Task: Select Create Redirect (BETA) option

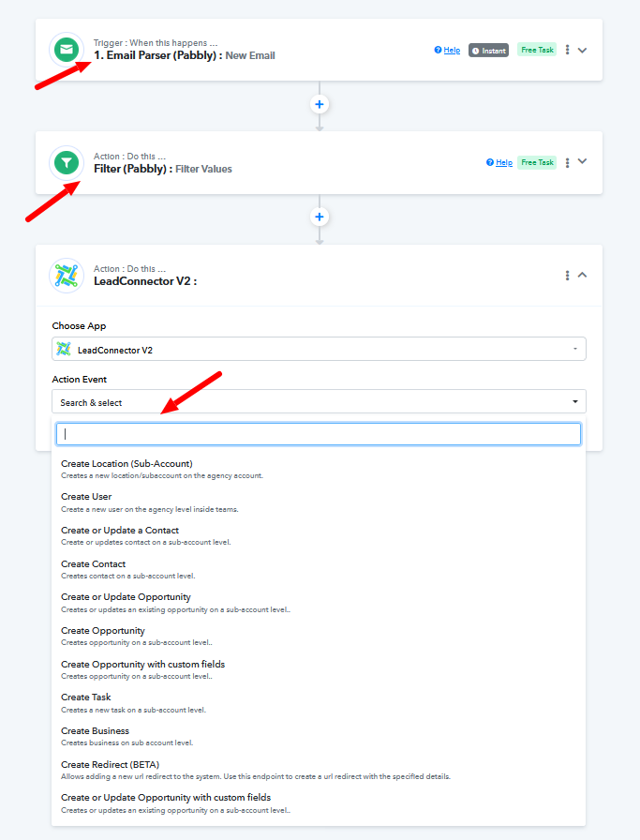Action: pyautogui.click(x=319, y=770)
